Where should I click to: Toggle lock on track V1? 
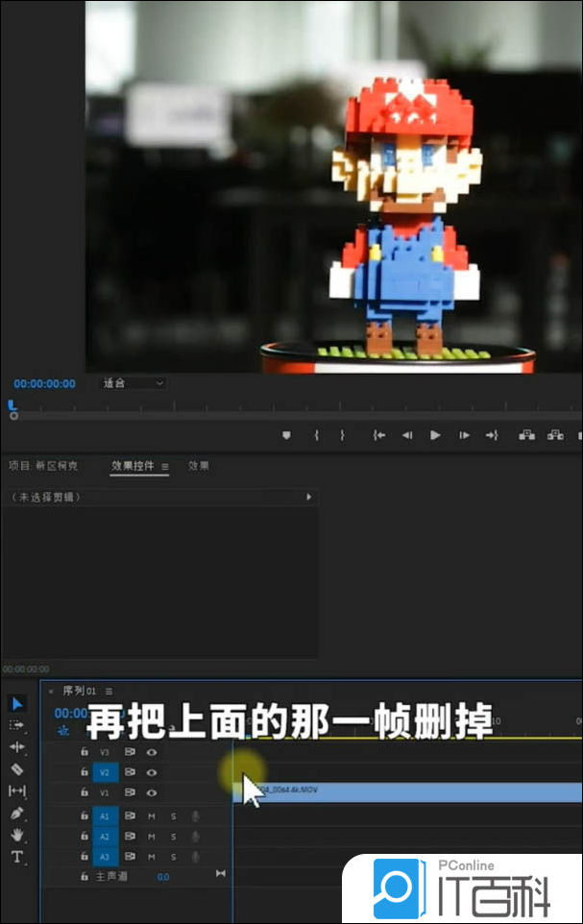(85, 792)
